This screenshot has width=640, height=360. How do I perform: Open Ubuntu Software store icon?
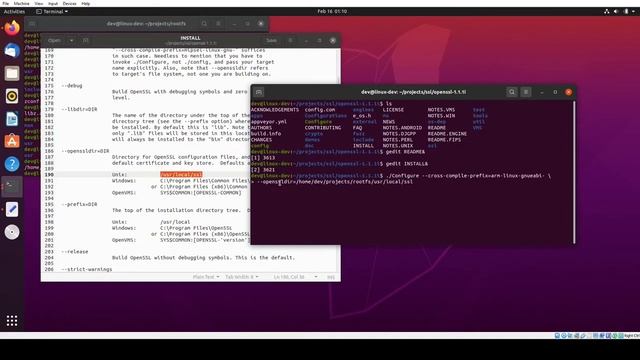(x=12, y=141)
